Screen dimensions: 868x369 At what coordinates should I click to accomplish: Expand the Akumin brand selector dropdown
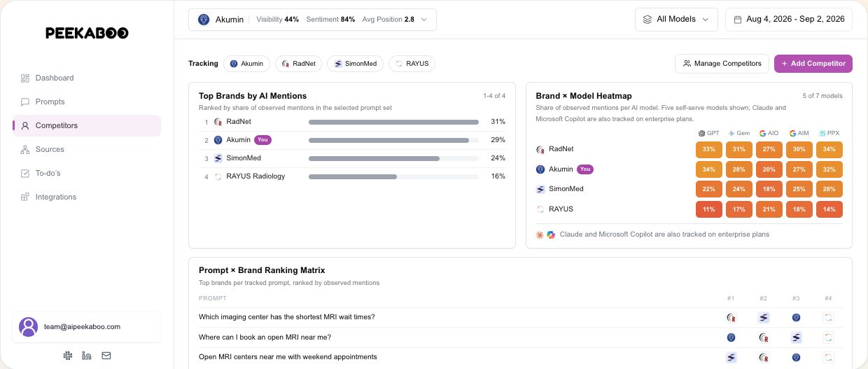coord(312,20)
